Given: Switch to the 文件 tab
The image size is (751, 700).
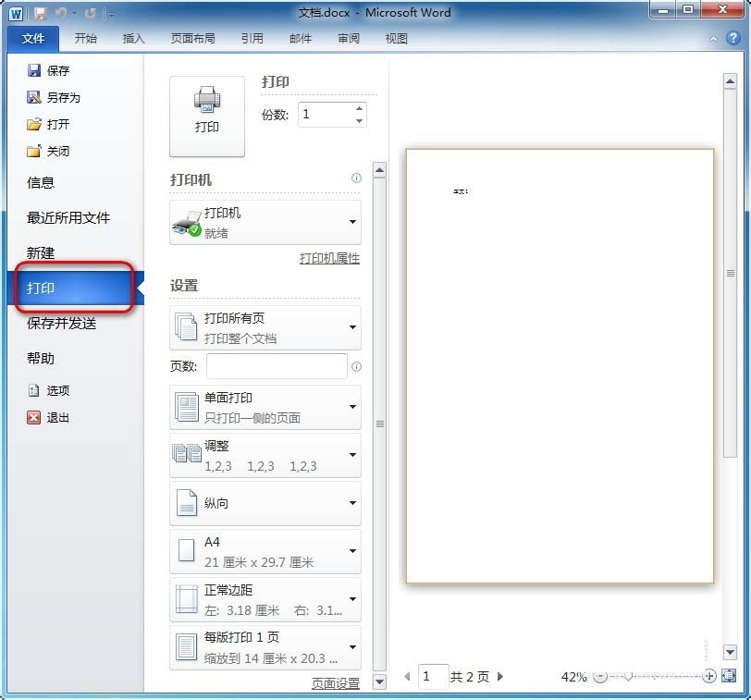Looking at the screenshot, I should click(33, 38).
